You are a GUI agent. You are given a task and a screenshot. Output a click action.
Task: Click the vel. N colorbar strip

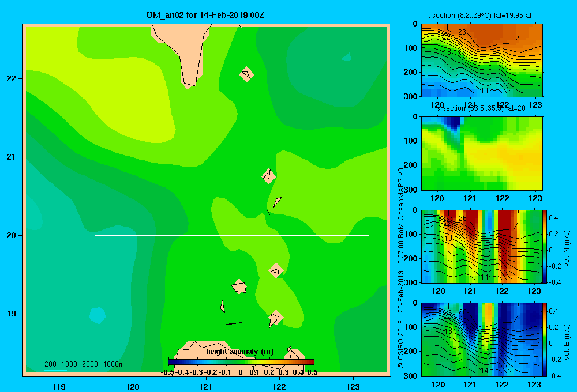tap(545, 246)
